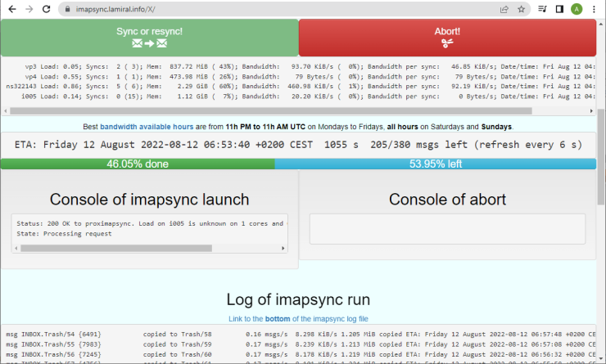Bookmark this page with the star icon
The height and width of the screenshot is (364, 606).
coord(522,9)
